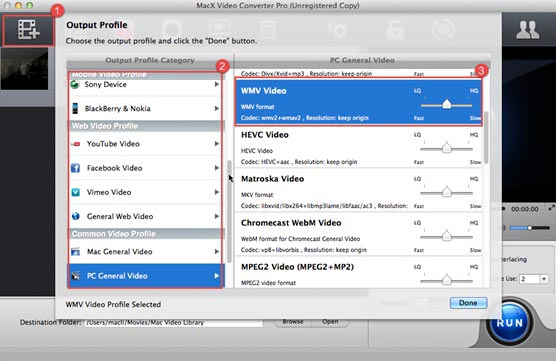This screenshot has height=361, width=556.
Task: Expand the Vimeo Video arrow
Action: click(x=216, y=192)
